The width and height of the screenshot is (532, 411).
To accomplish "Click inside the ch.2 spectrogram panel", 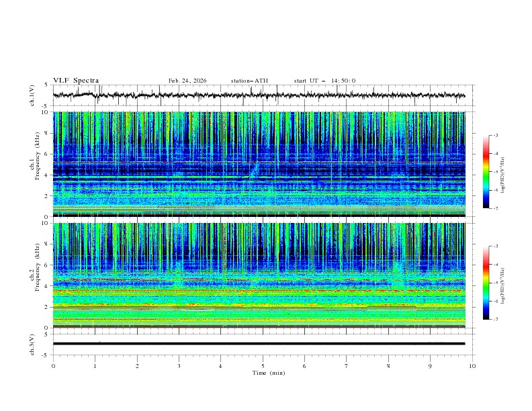I will (259, 275).
